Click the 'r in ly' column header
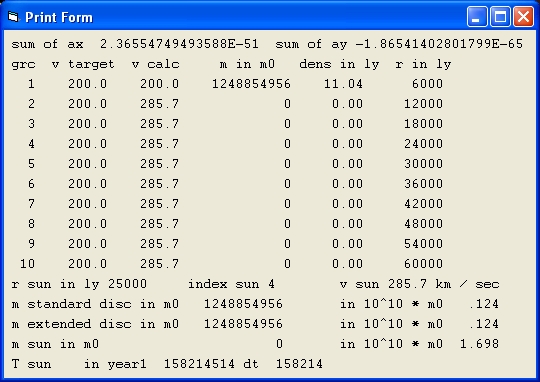Screen dimensions: 540x382 click(x=423, y=65)
